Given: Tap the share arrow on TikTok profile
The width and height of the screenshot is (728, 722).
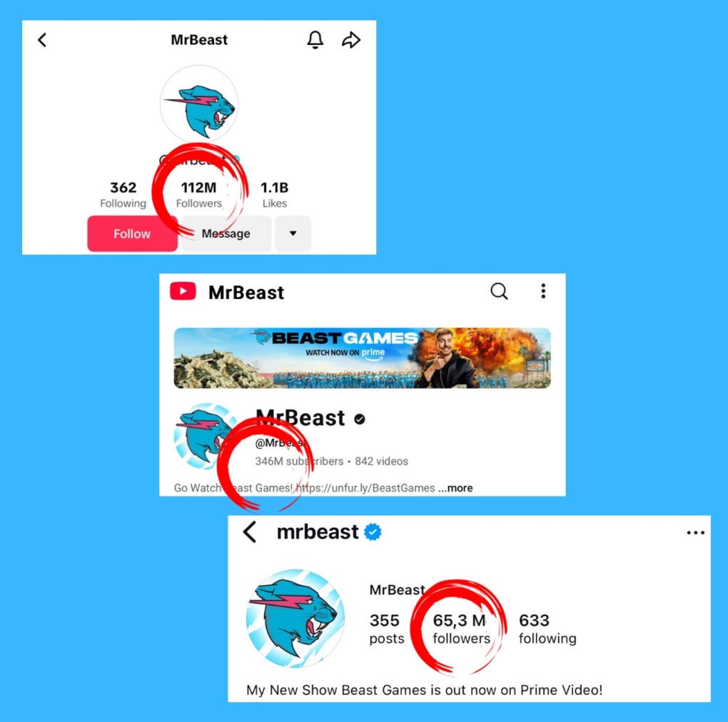Looking at the screenshot, I should (x=351, y=40).
